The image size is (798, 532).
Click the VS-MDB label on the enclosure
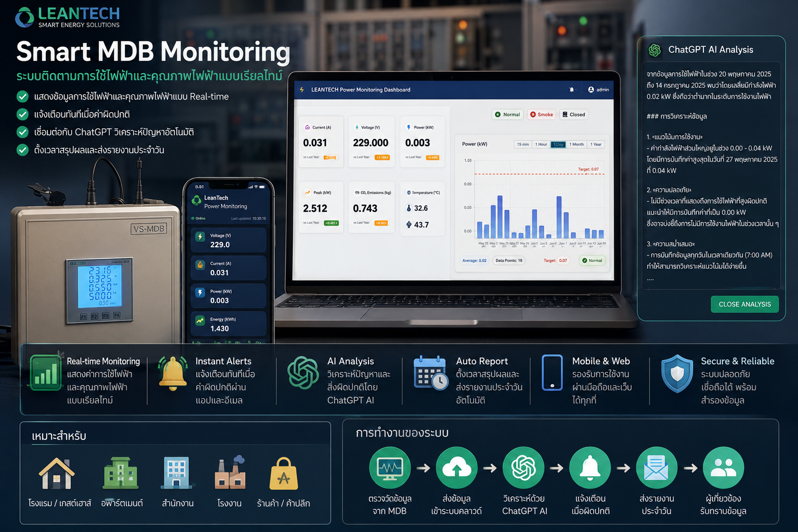tap(149, 229)
